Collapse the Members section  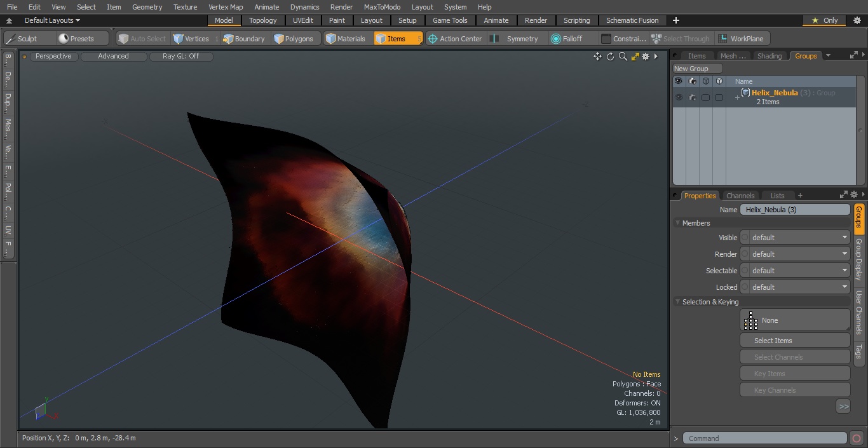tap(677, 223)
